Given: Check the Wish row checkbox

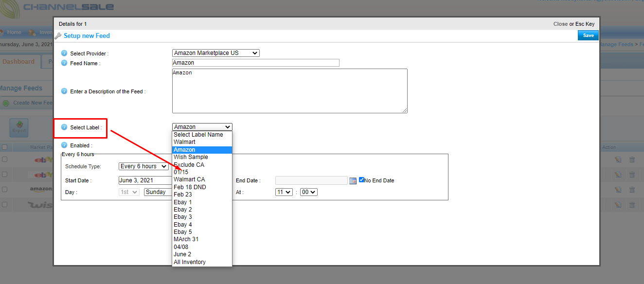Looking at the screenshot, I should [4, 204].
